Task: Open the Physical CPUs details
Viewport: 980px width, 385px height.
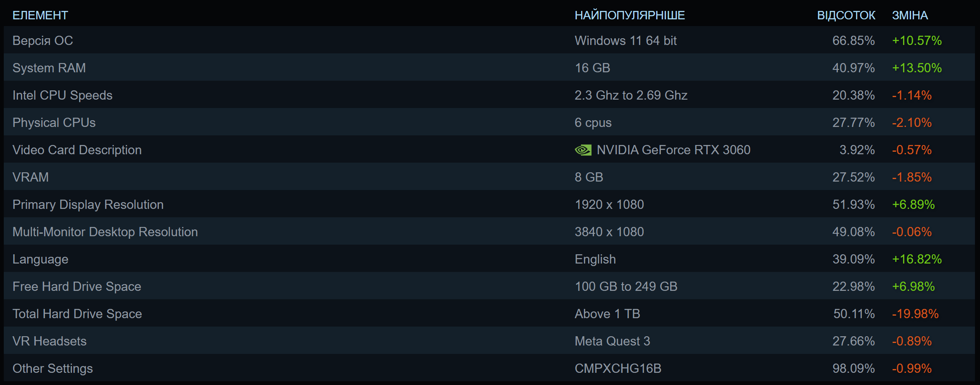Action: (54, 123)
